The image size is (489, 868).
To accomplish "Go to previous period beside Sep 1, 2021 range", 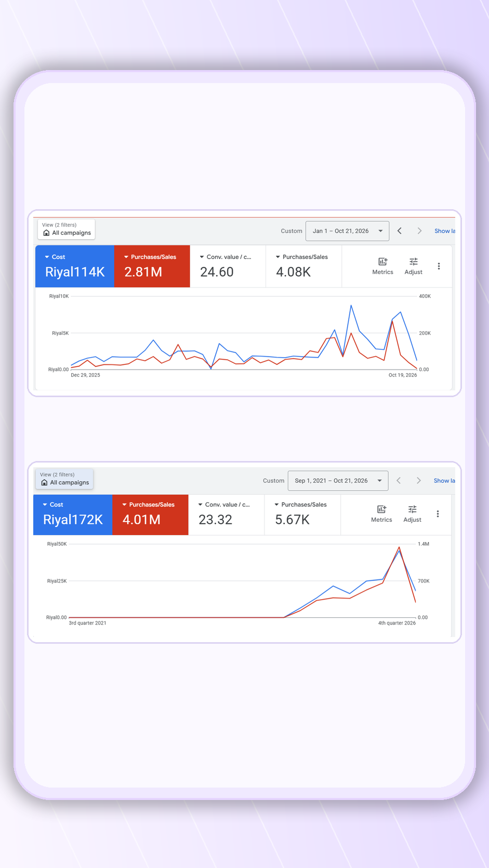I will (x=399, y=480).
